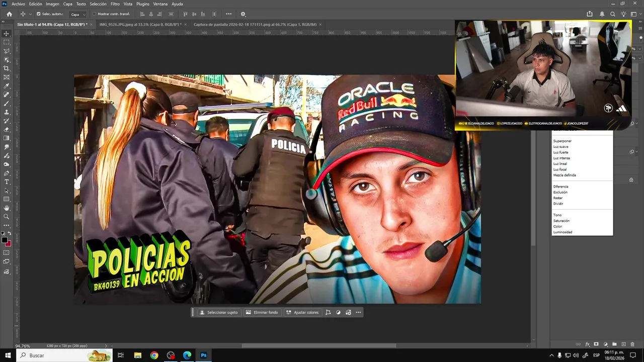The image size is (644, 362).
Task: Select the Polygonal Lasso tool
Action: tap(7, 51)
